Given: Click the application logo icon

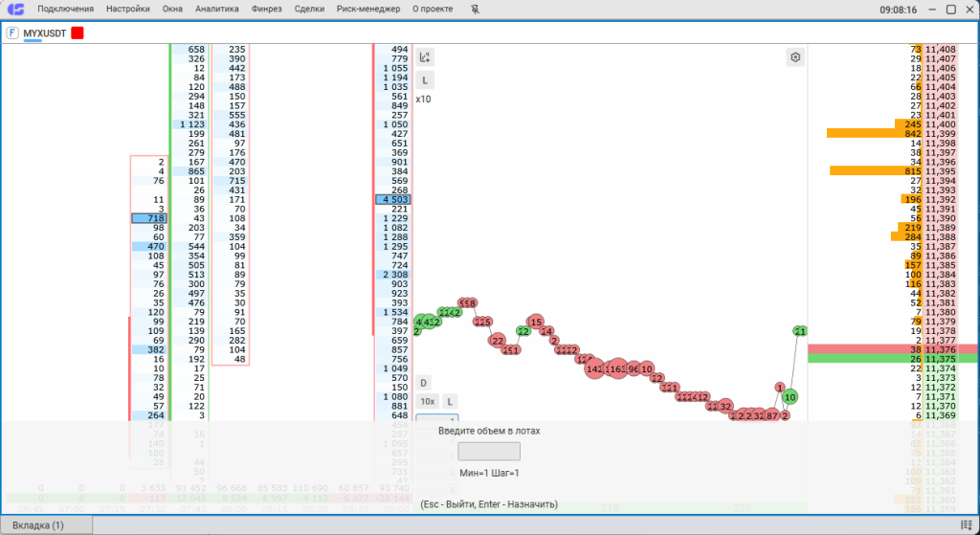Looking at the screenshot, I should (15, 10).
